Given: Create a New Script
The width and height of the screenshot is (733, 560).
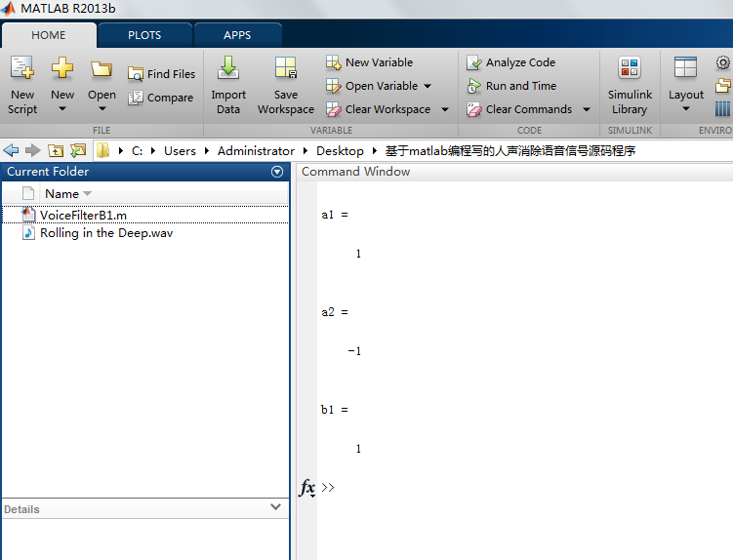Looking at the screenshot, I should [x=22, y=86].
